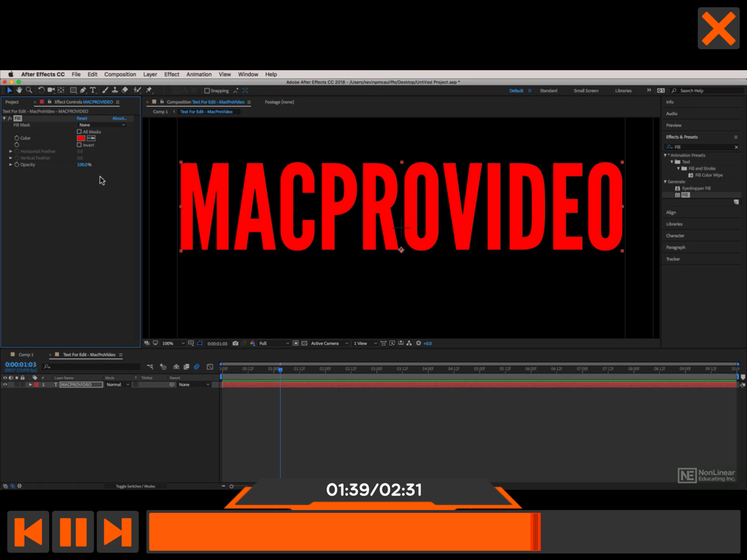Screen dimensions: 747x560
Task: Enable the Snapping checkbox
Action: [207, 90]
